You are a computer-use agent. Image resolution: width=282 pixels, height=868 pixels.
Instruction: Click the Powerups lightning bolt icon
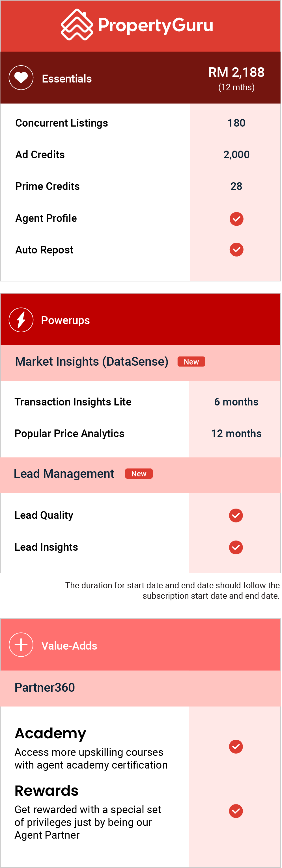(21, 320)
